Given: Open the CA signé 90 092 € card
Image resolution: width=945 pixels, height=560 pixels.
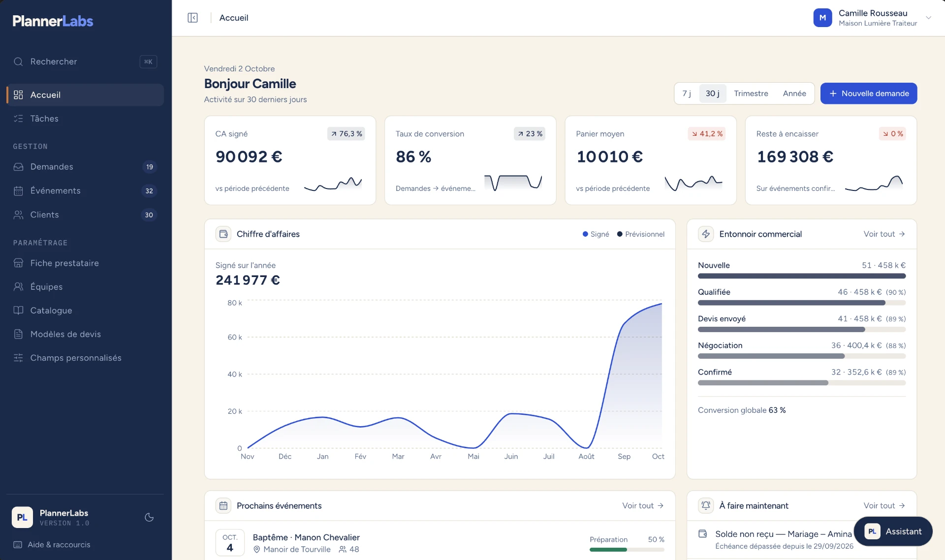Looking at the screenshot, I should coord(290,160).
